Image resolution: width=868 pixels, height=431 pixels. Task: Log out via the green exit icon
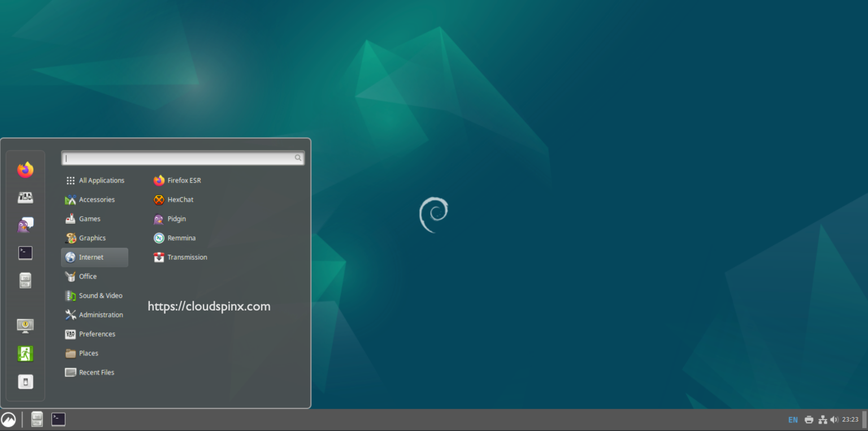[25, 354]
